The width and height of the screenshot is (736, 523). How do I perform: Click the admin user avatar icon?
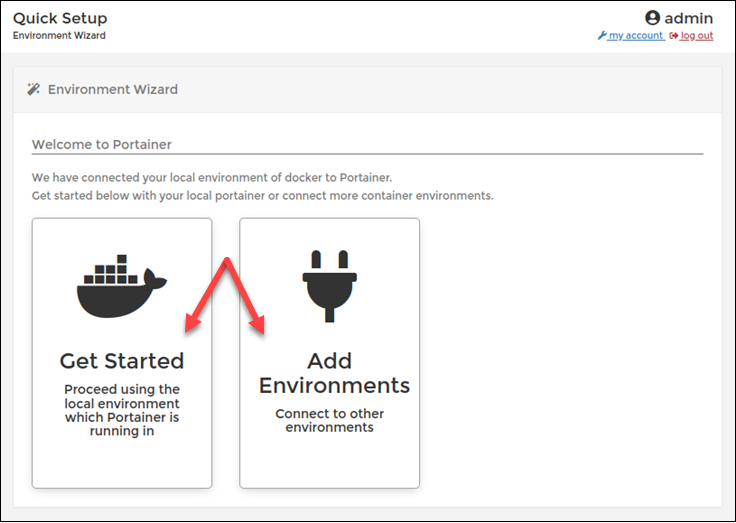pos(652,18)
